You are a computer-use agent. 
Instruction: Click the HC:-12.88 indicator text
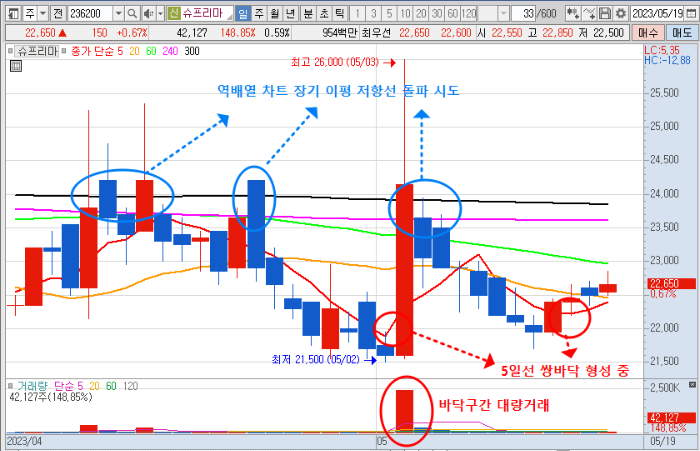point(667,60)
